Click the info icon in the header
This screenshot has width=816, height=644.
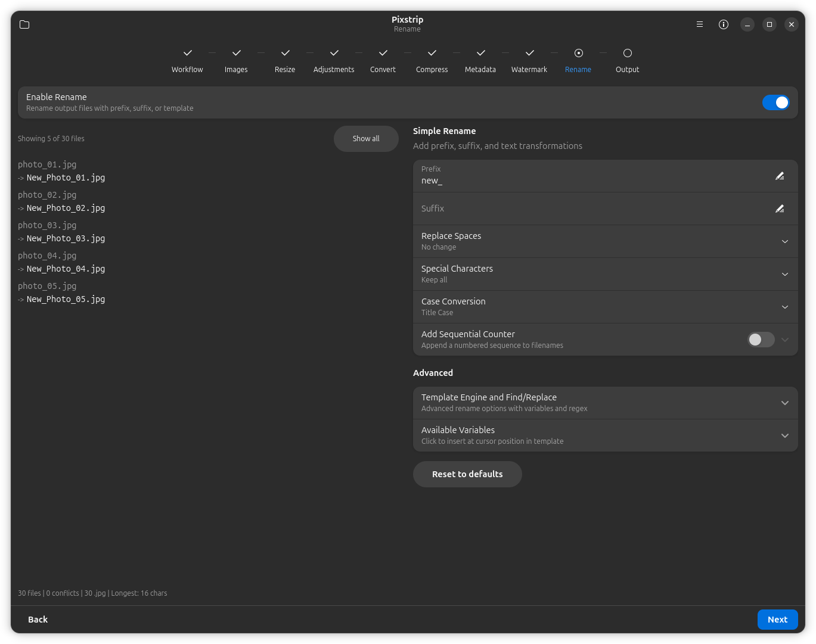point(724,24)
